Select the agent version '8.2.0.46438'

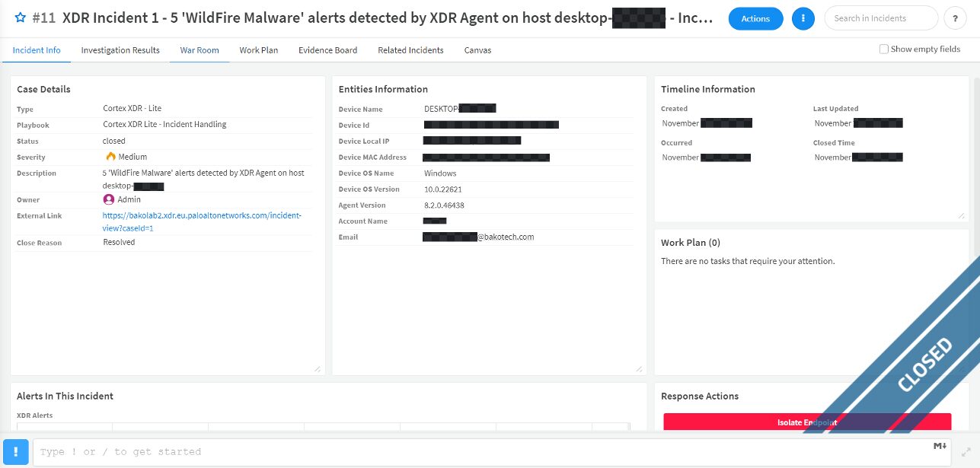[444, 205]
